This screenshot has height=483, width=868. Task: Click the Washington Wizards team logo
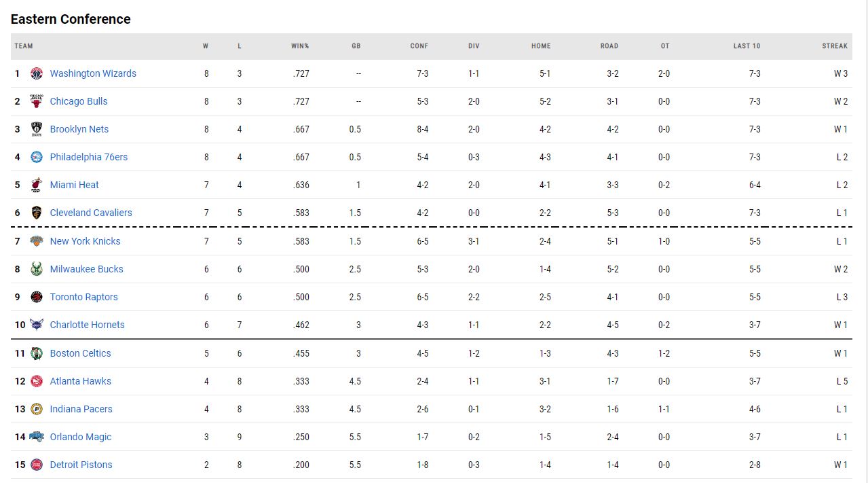click(37, 73)
